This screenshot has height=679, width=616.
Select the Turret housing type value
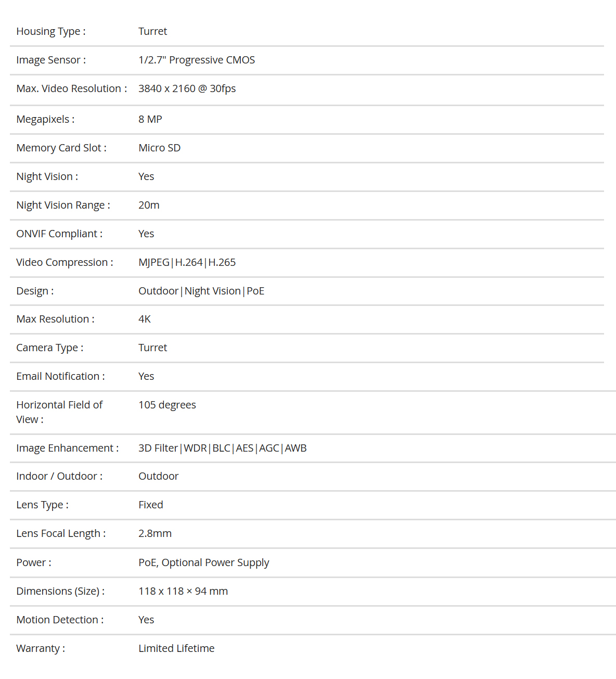[x=152, y=31]
